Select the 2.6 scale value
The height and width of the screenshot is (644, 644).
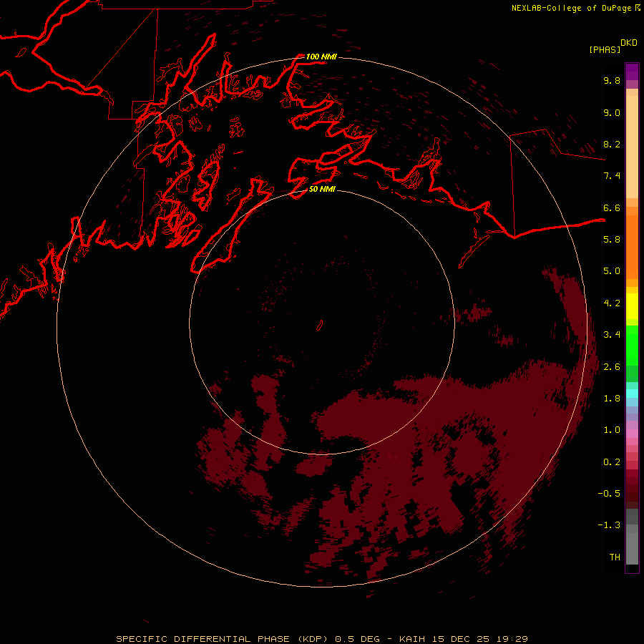(612, 367)
